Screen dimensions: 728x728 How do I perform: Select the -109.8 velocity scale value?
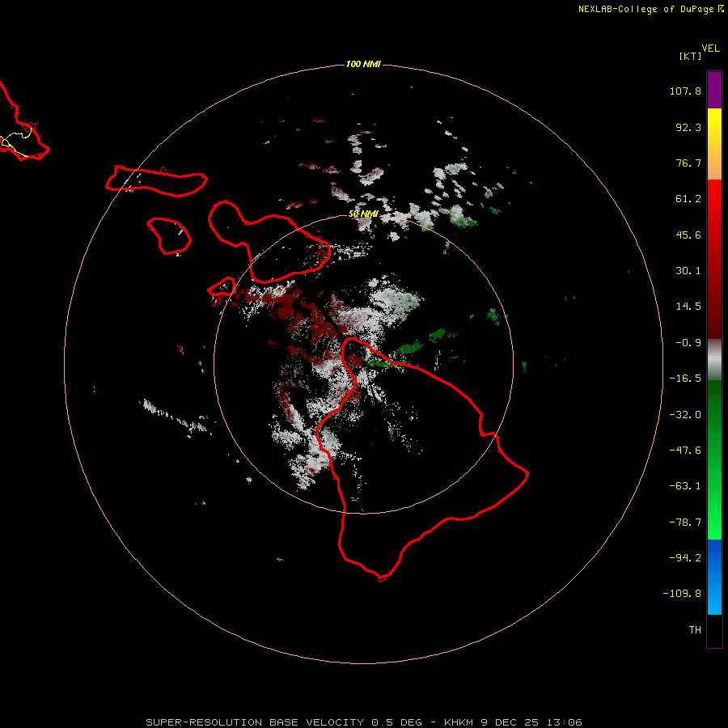tap(682, 594)
